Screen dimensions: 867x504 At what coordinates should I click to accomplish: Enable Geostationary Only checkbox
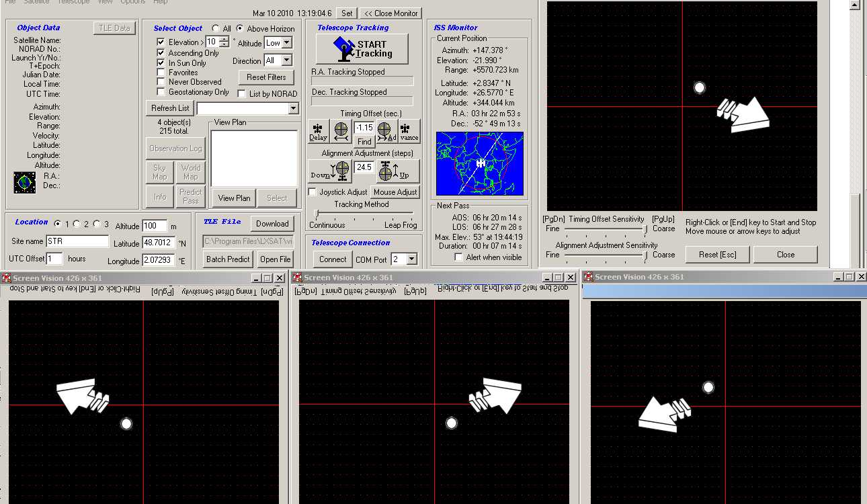pos(161,92)
